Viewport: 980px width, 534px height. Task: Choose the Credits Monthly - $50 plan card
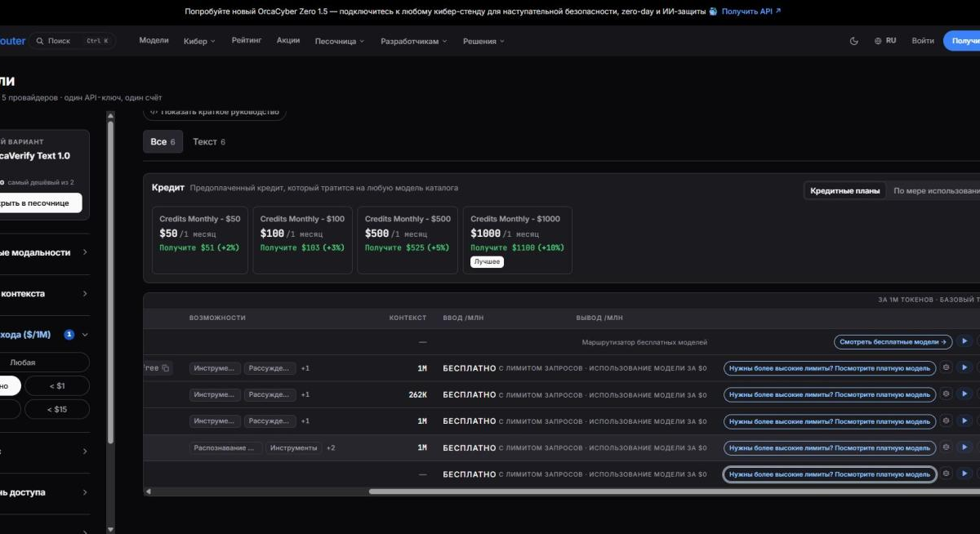pyautogui.click(x=200, y=240)
